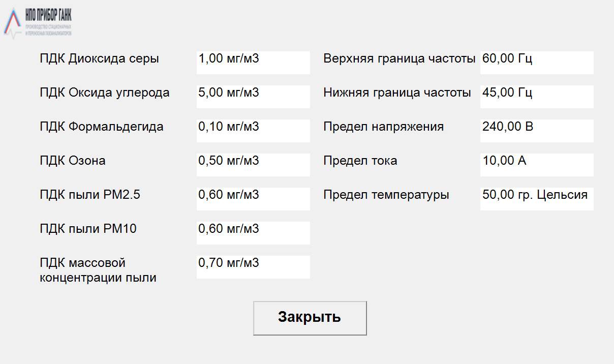
Task: Click the ПДК Диоксида серы label
Action: coord(99,59)
